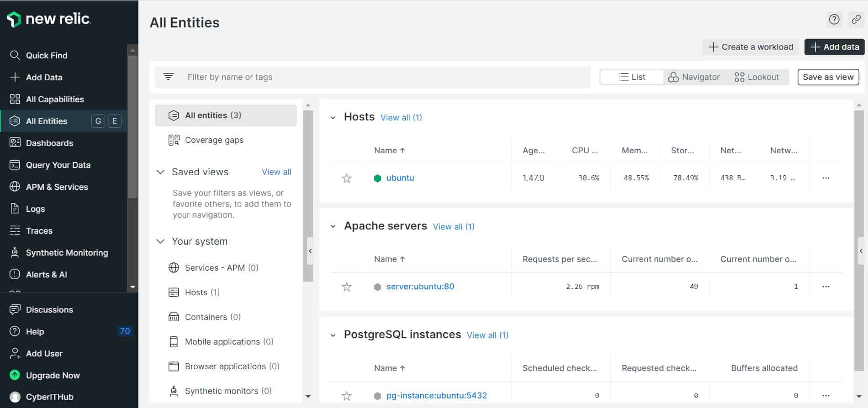Open Coverage gaps
The image size is (868, 408).
(214, 140)
